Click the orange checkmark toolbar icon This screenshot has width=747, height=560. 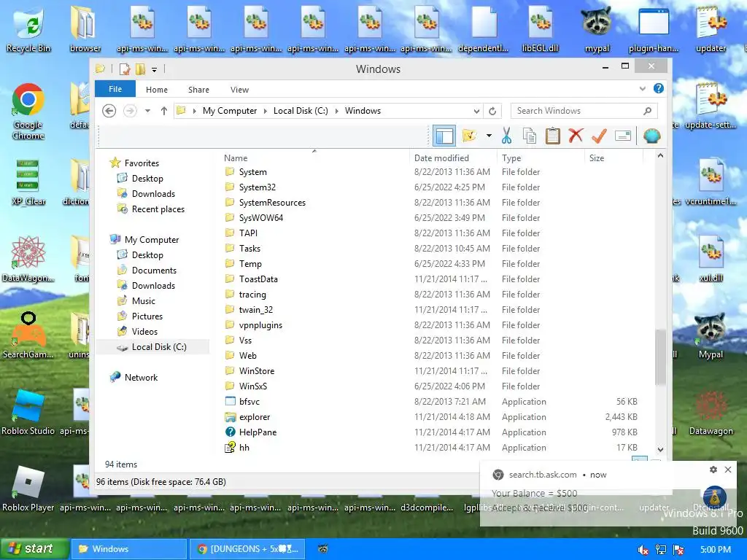tap(599, 136)
